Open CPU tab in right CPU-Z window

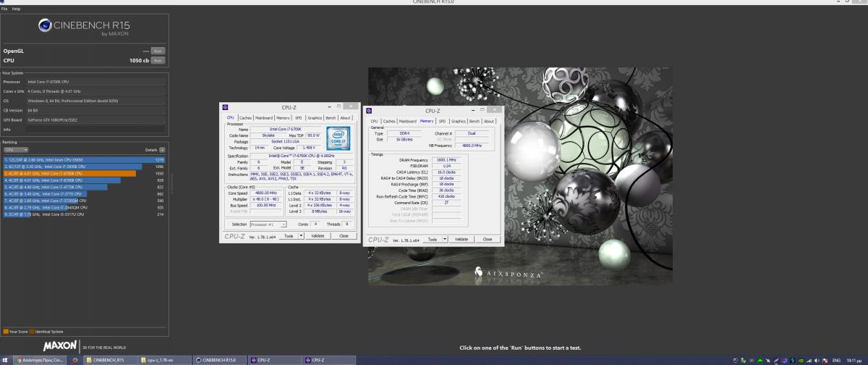click(x=375, y=121)
